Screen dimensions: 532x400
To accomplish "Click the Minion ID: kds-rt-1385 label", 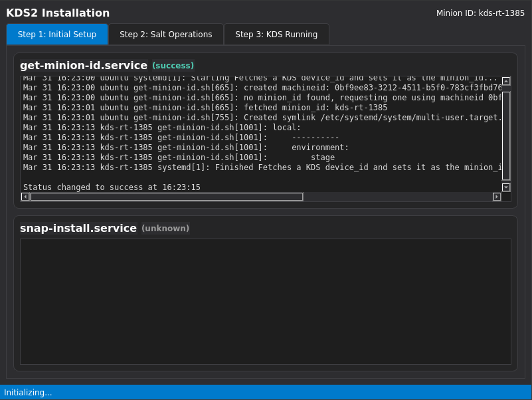I will pyautogui.click(x=480, y=13).
